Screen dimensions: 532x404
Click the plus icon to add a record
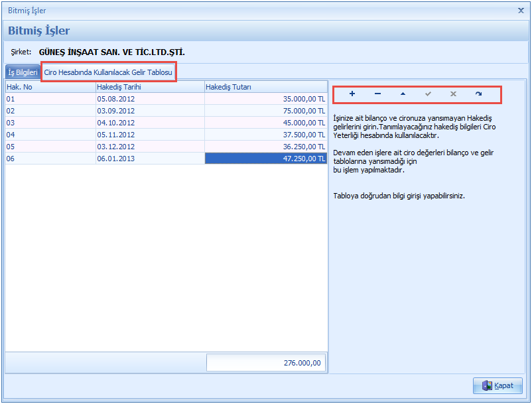(x=352, y=94)
